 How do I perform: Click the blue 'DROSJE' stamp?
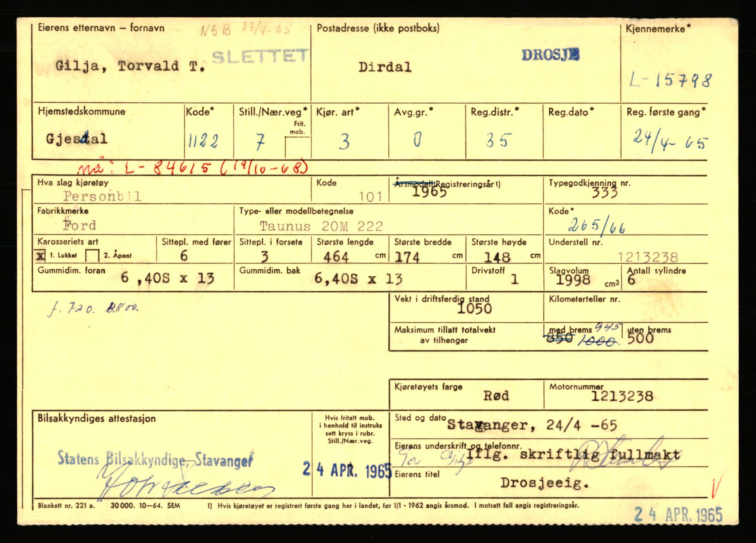point(550,55)
